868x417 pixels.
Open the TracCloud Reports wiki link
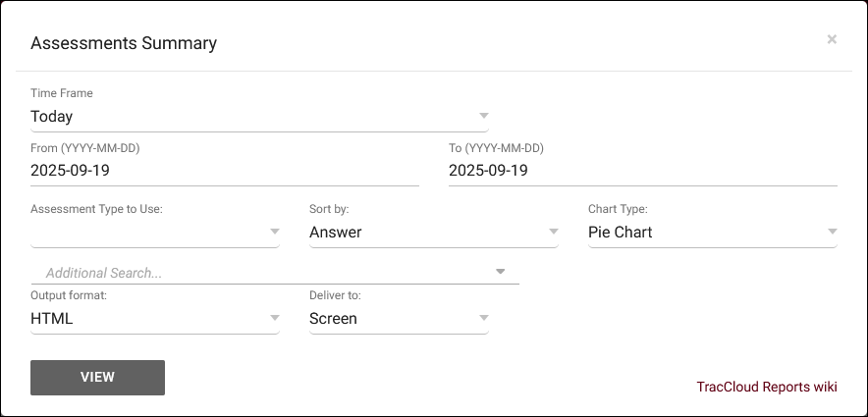point(767,387)
